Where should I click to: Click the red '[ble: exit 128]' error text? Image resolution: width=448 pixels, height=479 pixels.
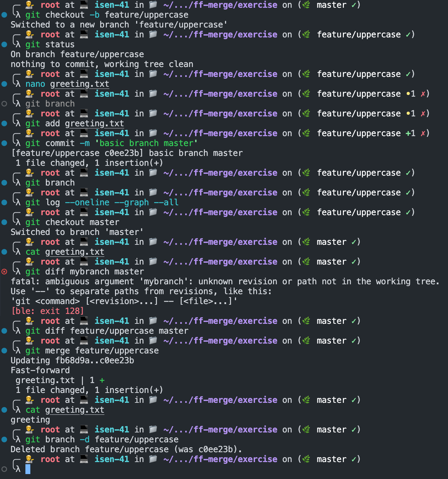(48, 311)
